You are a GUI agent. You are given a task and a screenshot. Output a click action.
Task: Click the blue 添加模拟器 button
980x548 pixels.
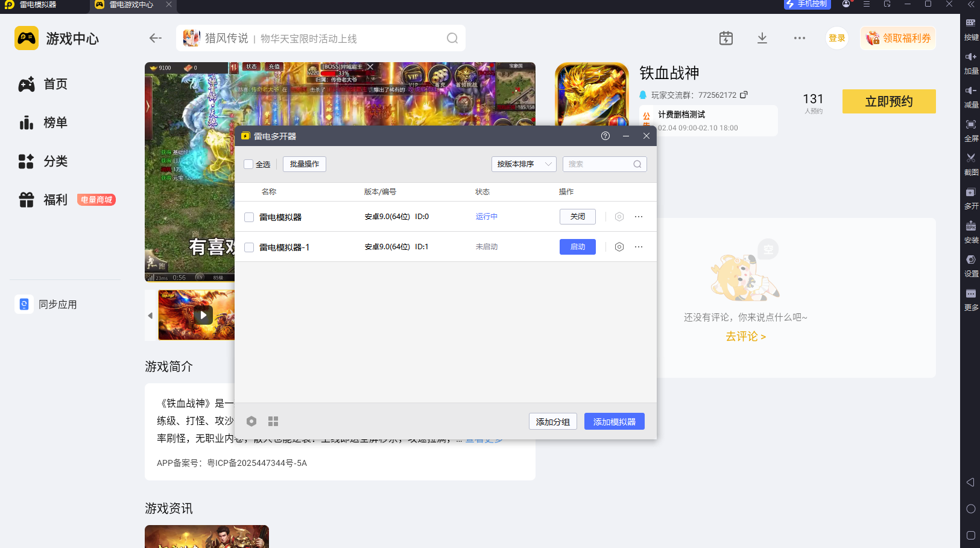pos(614,421)
